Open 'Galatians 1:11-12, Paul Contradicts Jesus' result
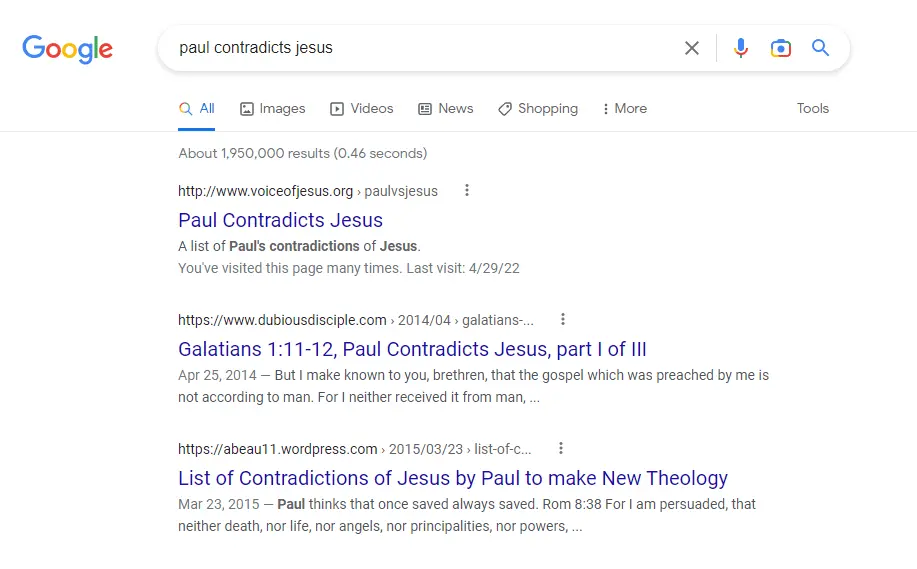 tap(412, 349)
